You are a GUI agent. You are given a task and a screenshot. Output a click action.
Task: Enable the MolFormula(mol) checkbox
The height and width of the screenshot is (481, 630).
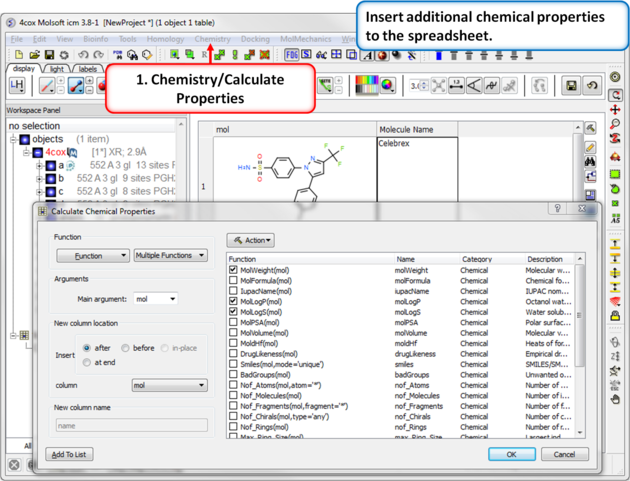pos(233,281)
